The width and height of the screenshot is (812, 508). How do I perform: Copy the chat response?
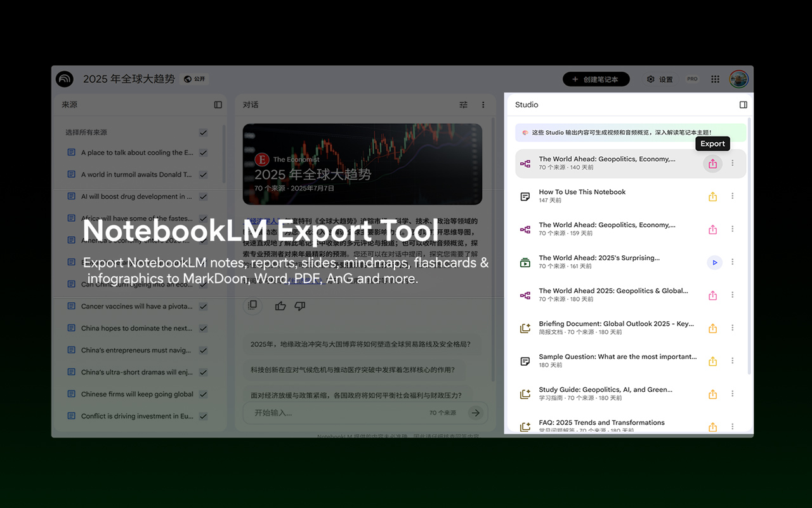(x=252, y=305)
